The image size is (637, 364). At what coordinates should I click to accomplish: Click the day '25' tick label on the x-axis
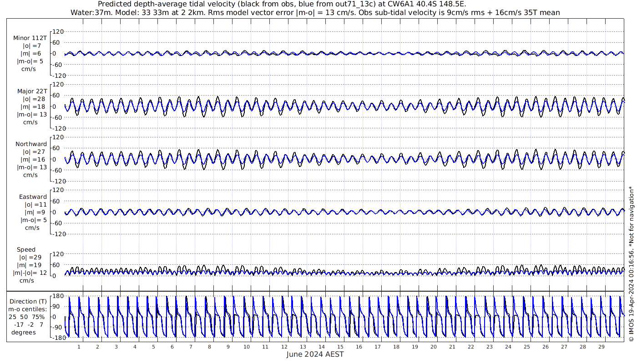click(x=527, y=346)
